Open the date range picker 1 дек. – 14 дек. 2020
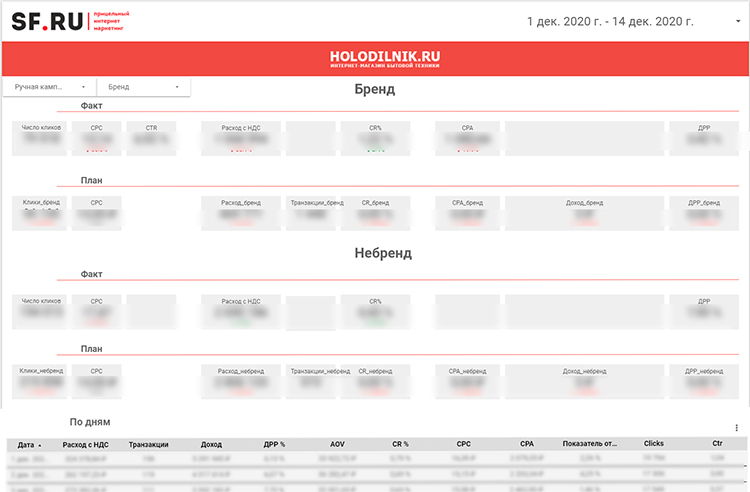Image resolution: width=750 pixels, height=492 pixels. coord(610,22)
